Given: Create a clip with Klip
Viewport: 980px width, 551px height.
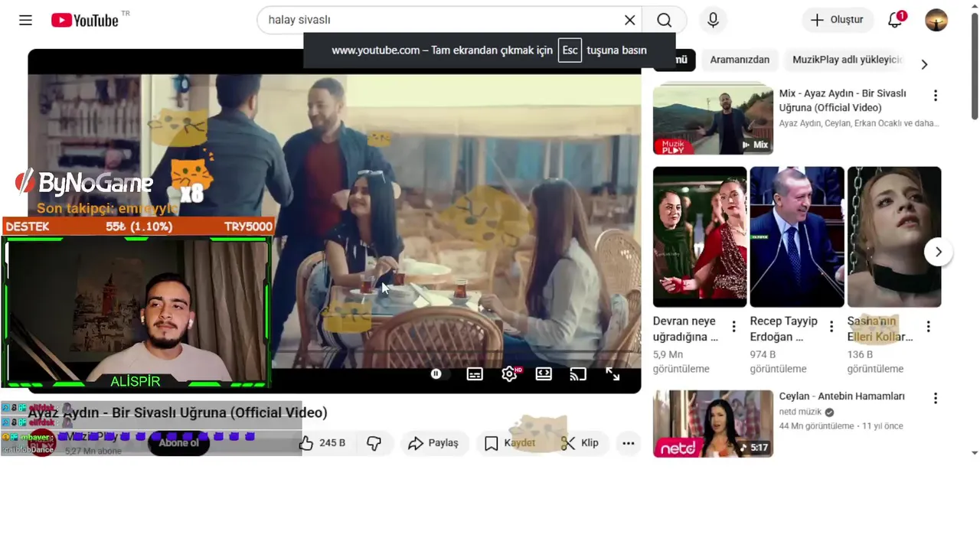Looking at the screenshot, I should 580,443.
